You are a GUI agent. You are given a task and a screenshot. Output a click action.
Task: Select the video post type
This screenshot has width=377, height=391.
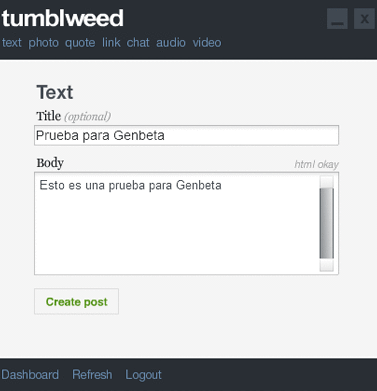207,43
